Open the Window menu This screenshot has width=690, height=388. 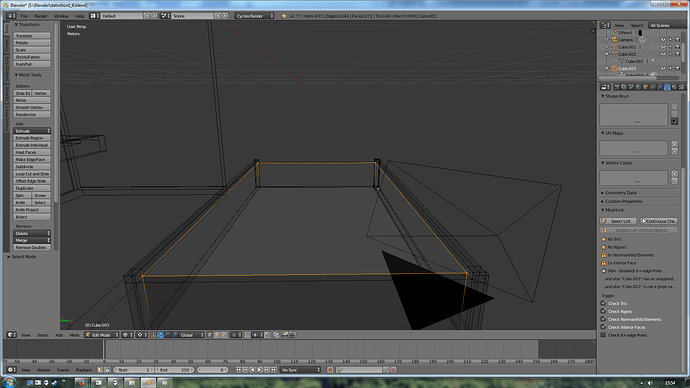61,16
